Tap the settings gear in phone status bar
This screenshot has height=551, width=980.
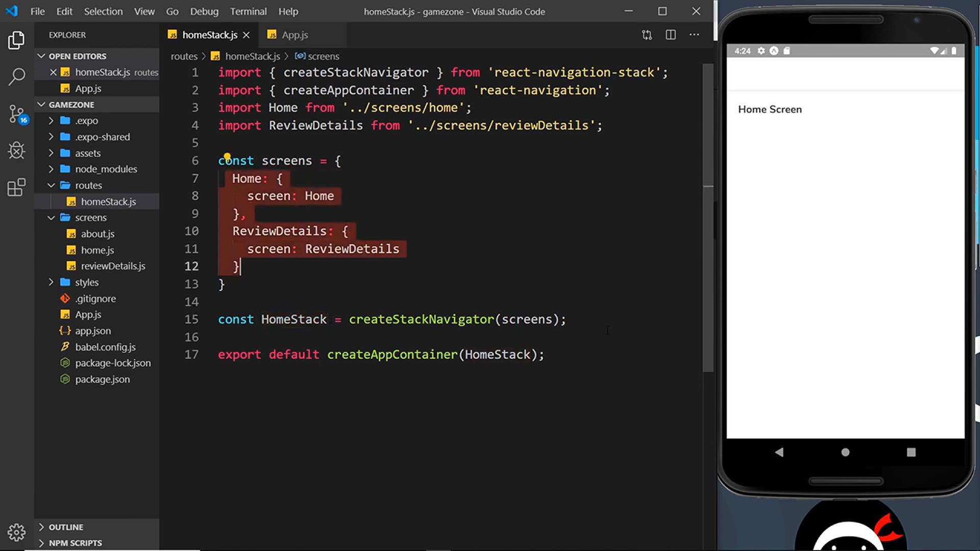(761, 51)
